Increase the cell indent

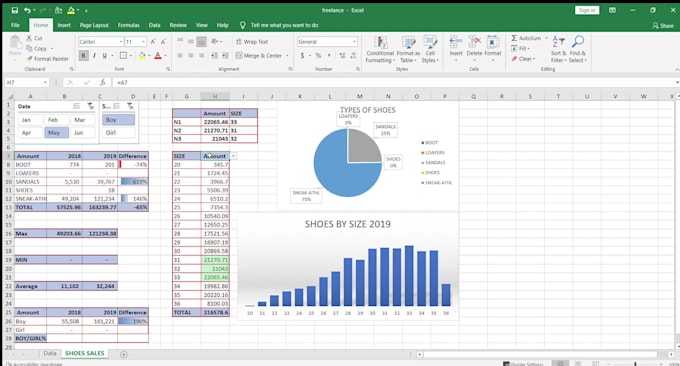(x=225, y=56)
